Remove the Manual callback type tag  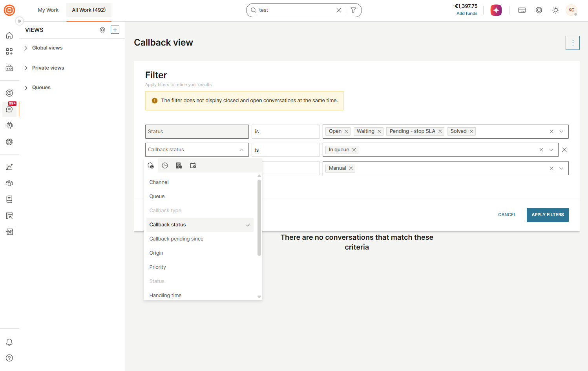(351, 168)
